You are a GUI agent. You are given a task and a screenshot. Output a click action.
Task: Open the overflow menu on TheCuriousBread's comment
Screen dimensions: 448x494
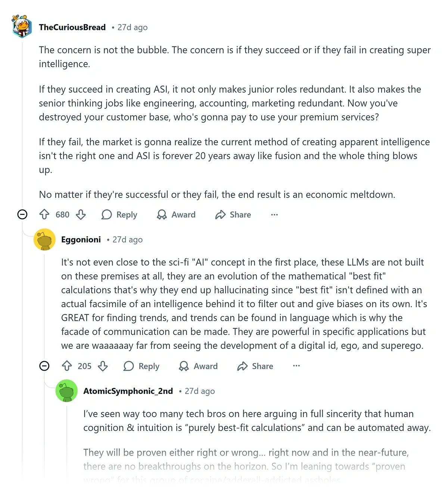[274, 215]
